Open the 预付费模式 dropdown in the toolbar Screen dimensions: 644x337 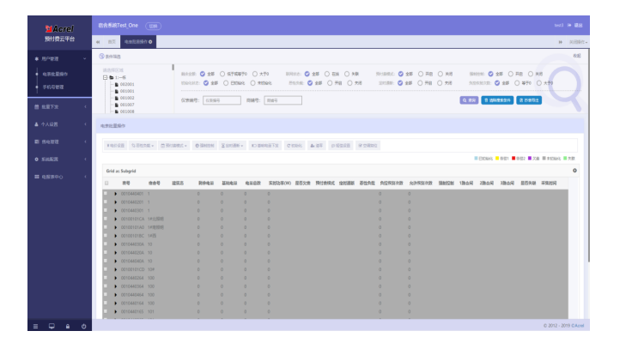tap(173, 146)
